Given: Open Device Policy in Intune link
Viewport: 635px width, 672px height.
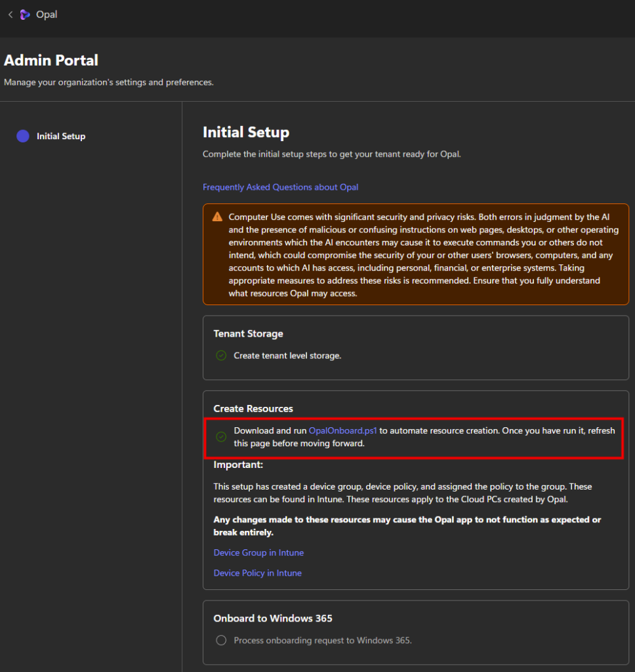Looking at the screenshot, I should coord(257,573).
